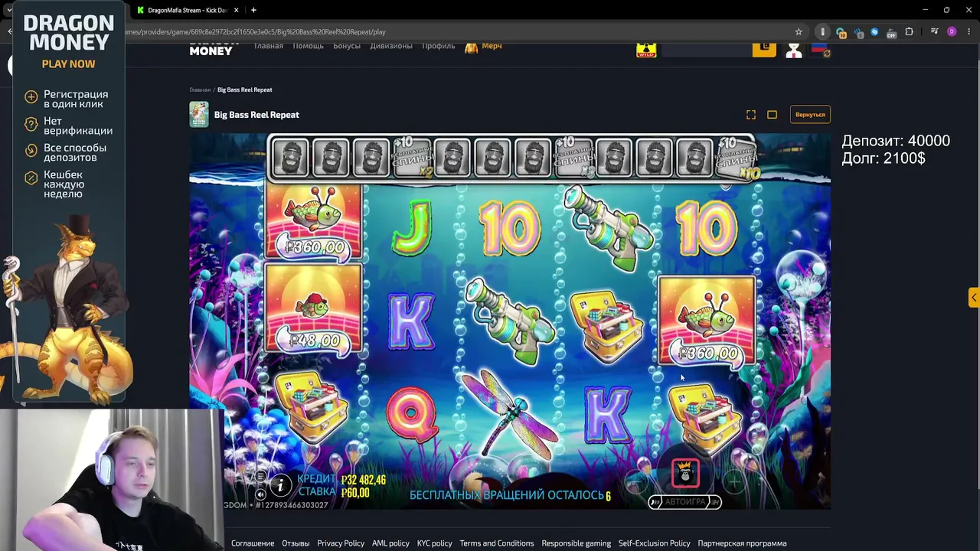Change language via the Russian flag
This screenshot has width=980, height=551.
821,50
